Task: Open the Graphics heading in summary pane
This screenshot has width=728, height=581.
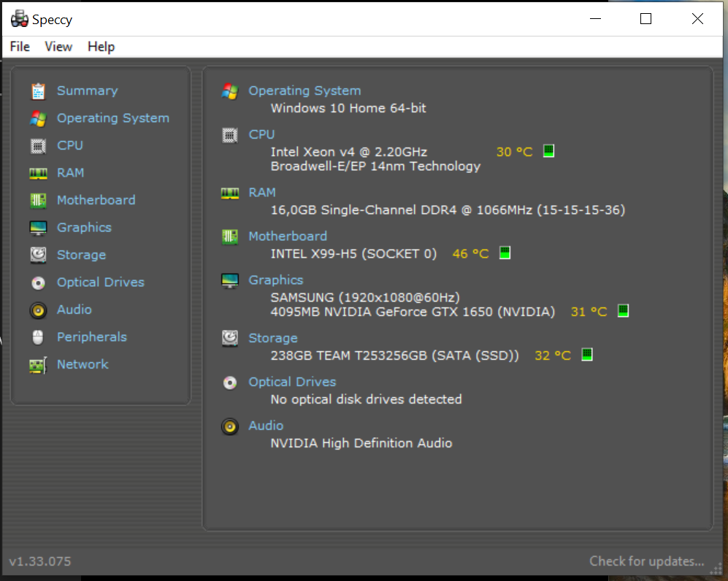Action: point(275,280)
